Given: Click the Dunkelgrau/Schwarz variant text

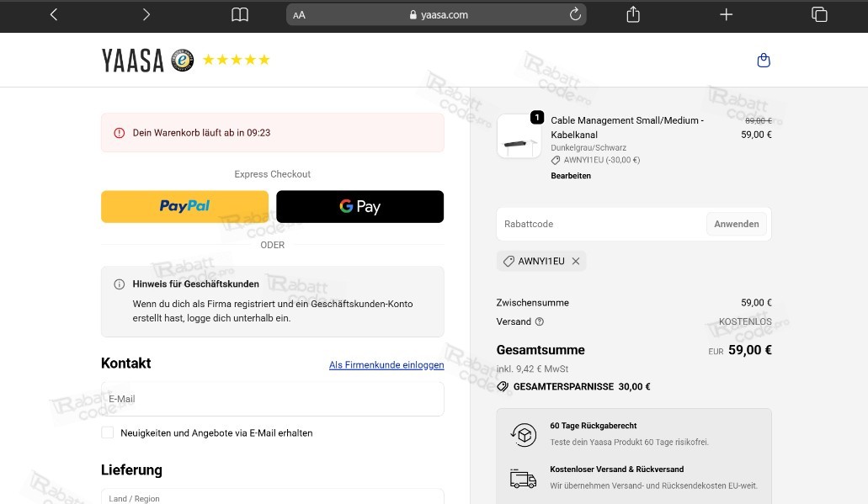Looking at the screenshot, I should [x=588, y=148].
